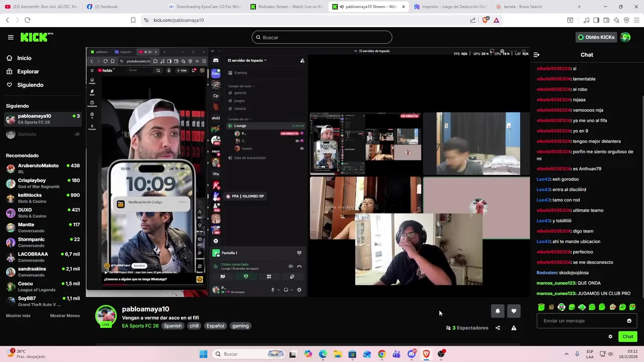
Task: Report stream with the warning icon
Action: pyautogui.click(x=514, y=328)
